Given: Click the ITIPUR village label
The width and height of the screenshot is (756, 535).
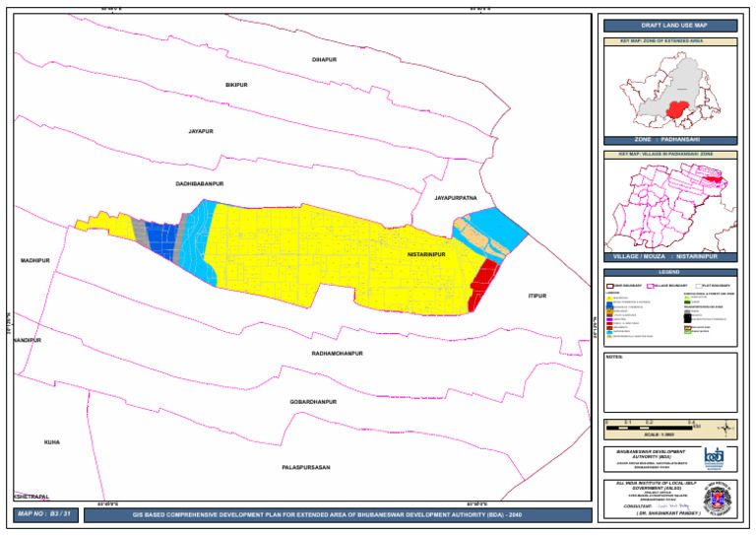Looking at the screenshot, I should click(x=537, y=296).
